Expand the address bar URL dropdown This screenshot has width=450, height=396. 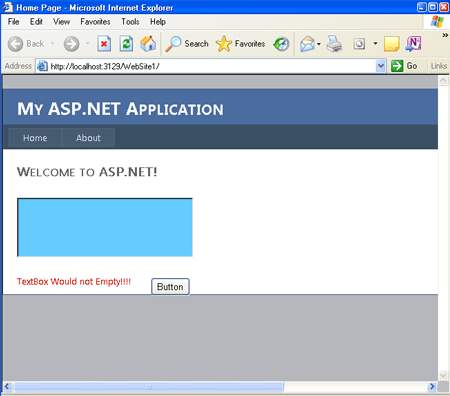[x=381, y=66]
